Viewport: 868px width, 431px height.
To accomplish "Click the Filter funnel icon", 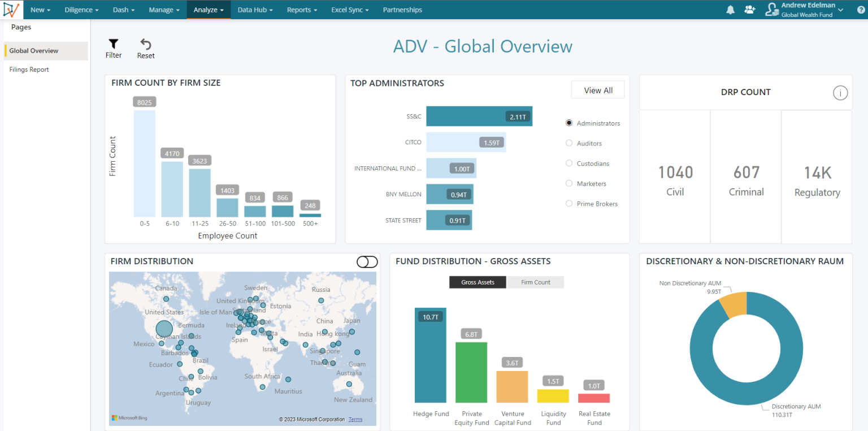I will 114,44.
